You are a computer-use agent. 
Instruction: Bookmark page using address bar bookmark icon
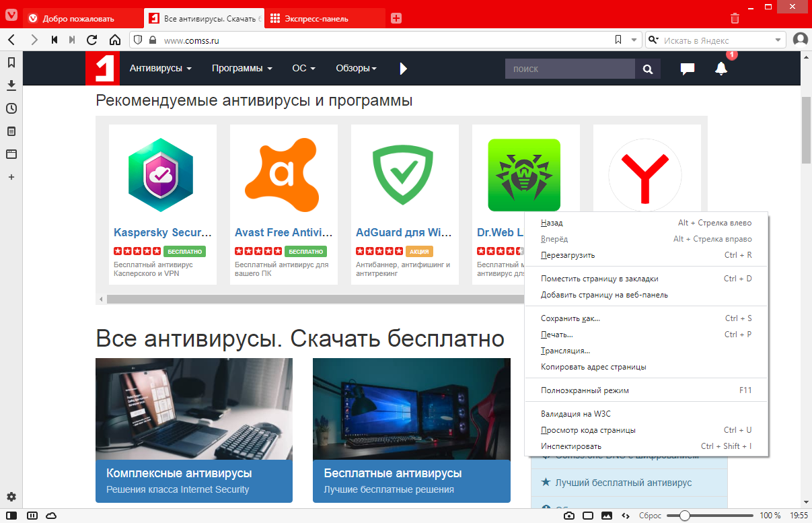point(618,40)
